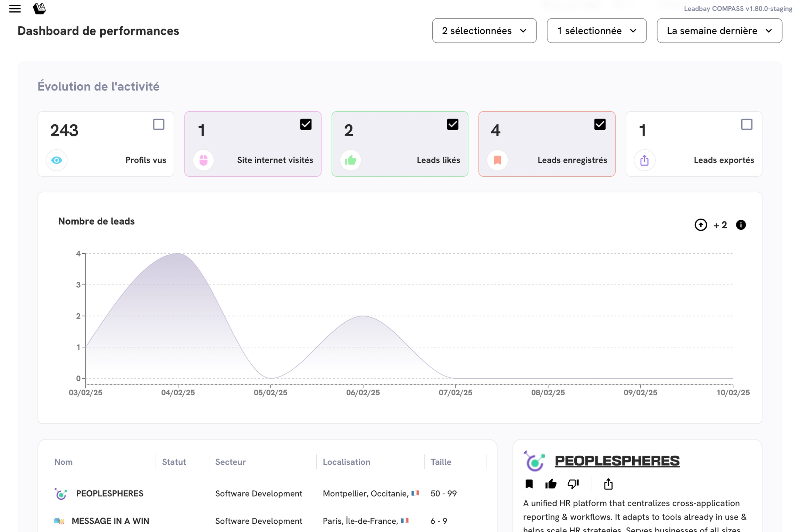Click the thumbs-up icon in PEOPLESPHERES panel

551,484
